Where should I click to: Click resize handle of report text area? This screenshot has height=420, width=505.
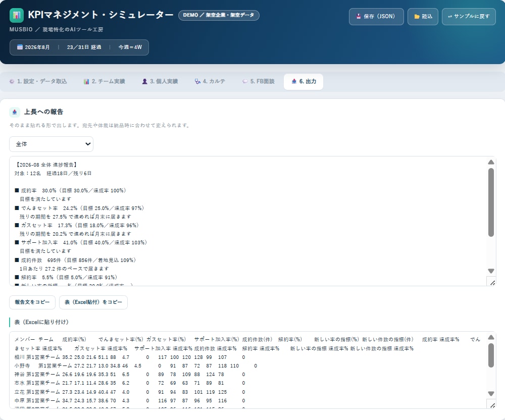pyautogui.click(x=492, y=283)
